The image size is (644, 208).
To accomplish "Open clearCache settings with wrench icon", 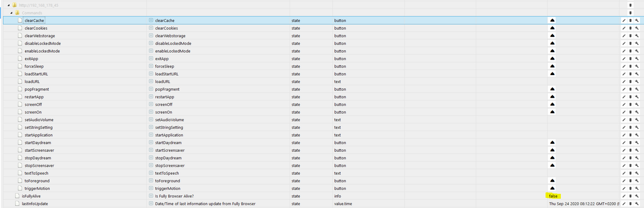I will click(636, 20).
